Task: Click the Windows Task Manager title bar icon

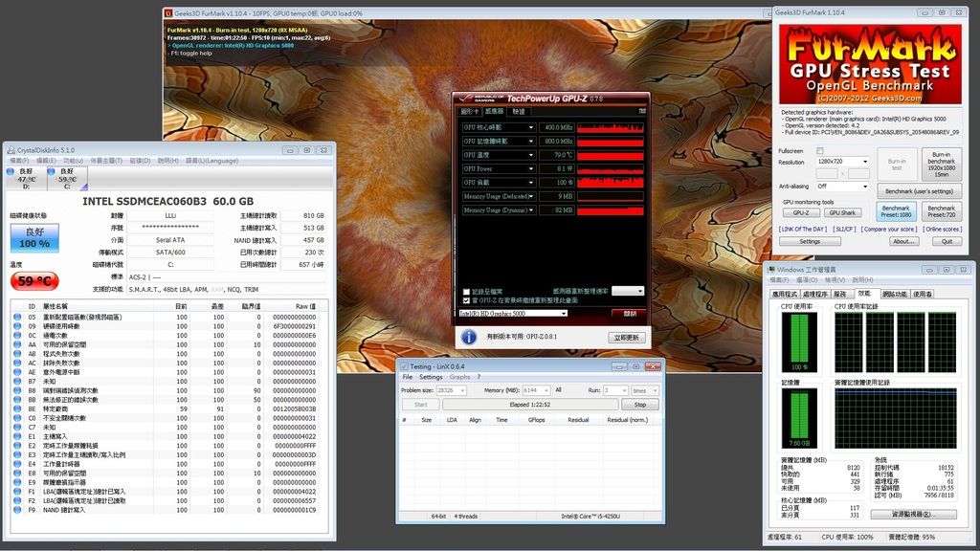Action: [771, 269]
